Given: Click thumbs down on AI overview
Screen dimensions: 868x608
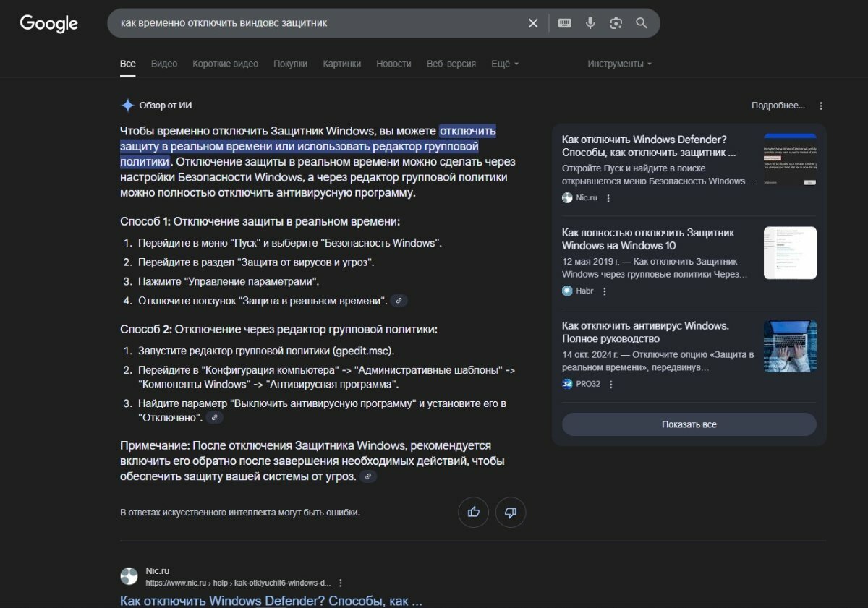Looking at the screenshot, I should pyautogui.click(x=511, y=513).
